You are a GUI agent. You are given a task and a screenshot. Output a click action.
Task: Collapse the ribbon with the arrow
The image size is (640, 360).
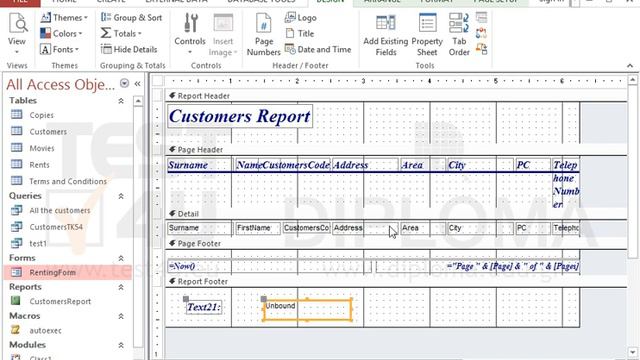[x=630, y=66]
